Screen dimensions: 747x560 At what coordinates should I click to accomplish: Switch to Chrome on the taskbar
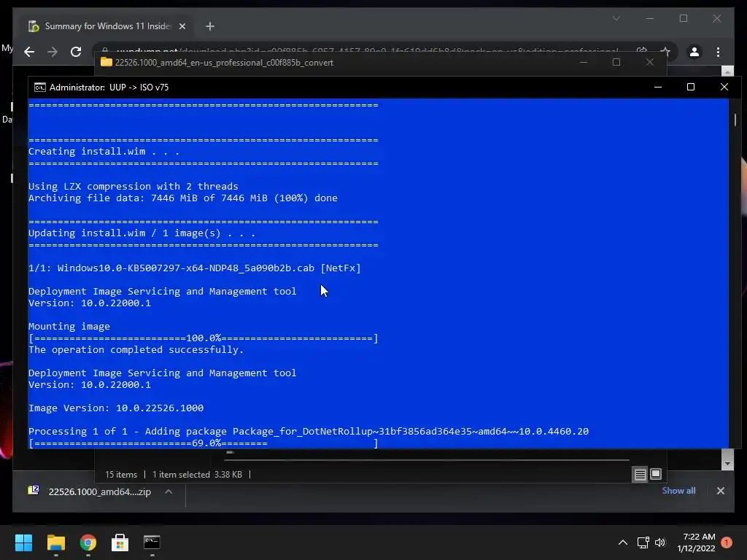point(88,542)
